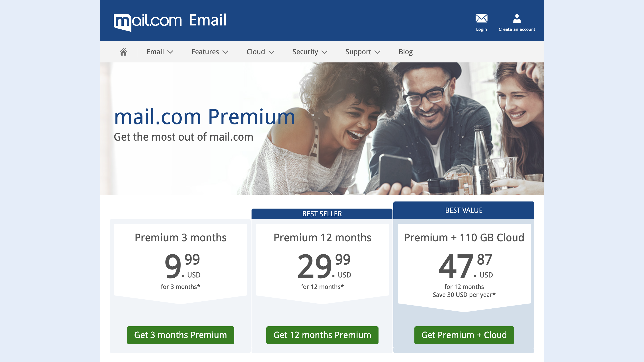Viewport: 644px width, 362px height.
Task: Click the home/house navigation icon
Action: [123, 51]
